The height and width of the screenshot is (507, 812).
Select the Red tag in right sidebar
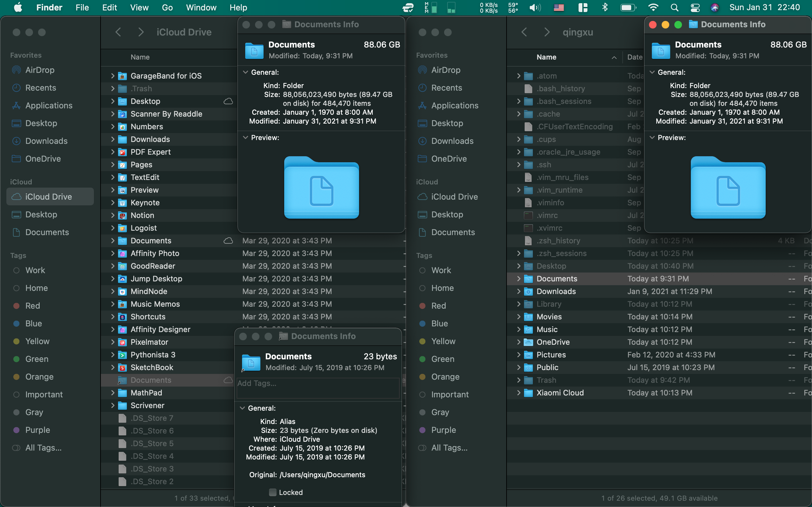tap(438, 306)
